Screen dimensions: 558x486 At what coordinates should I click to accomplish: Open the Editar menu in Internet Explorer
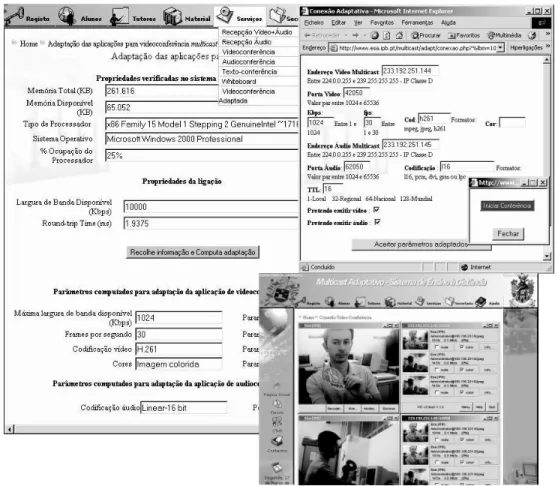(x=338, y=23)
